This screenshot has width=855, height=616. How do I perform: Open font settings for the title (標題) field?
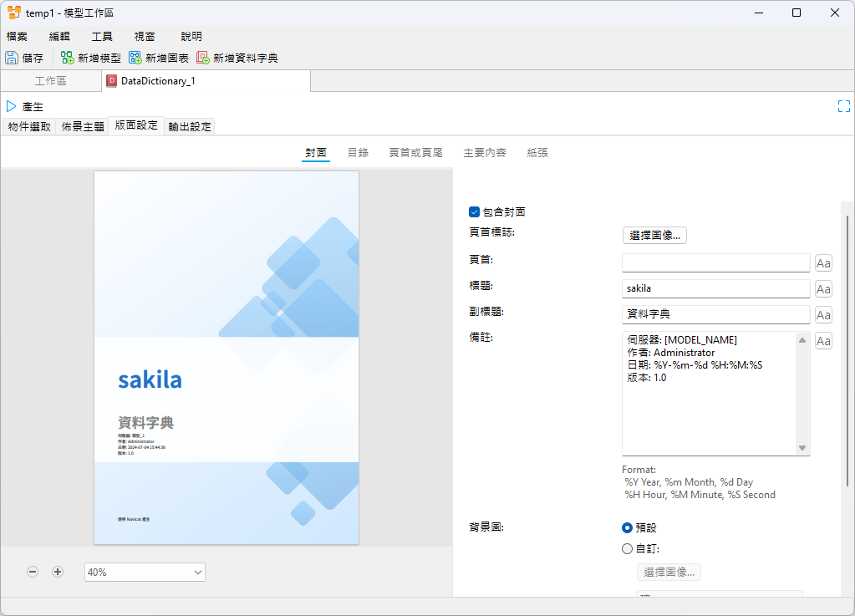(823, 289)
